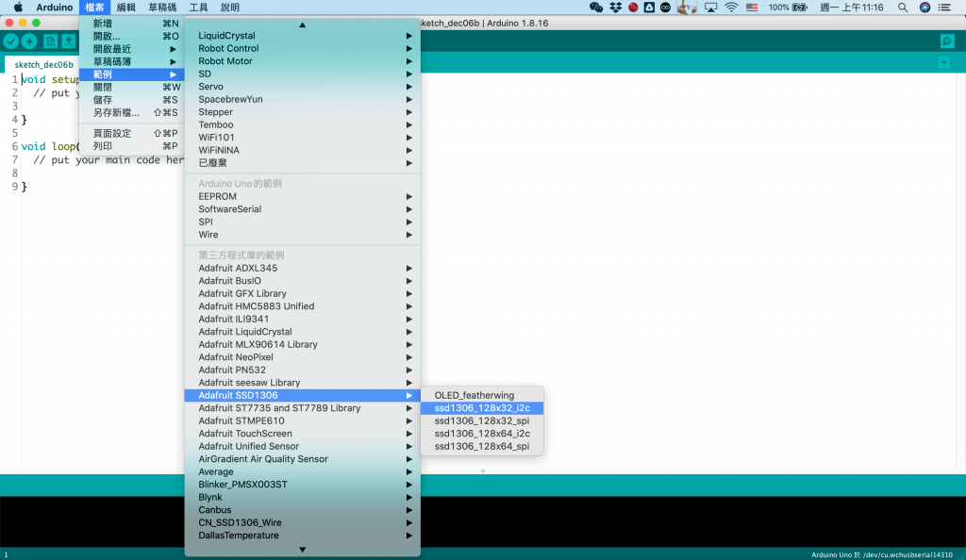
Task: Click the Verify checkmark toolbar button
Action: click(11, 41)
